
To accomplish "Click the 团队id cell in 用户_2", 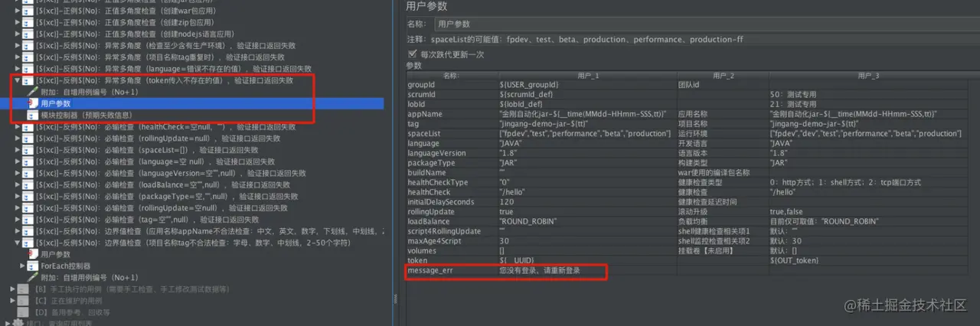I will coord(723,84).
